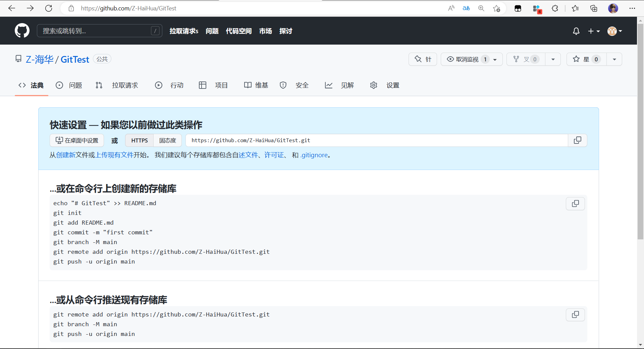The width and height of the screenshot is (644, 349).
Task: Open the favorites list icon
Action: [x=575, y=8]
